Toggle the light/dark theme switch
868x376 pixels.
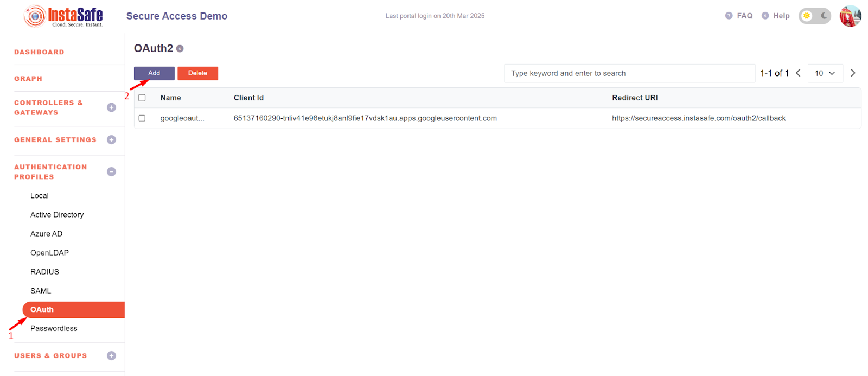point(815,16)
